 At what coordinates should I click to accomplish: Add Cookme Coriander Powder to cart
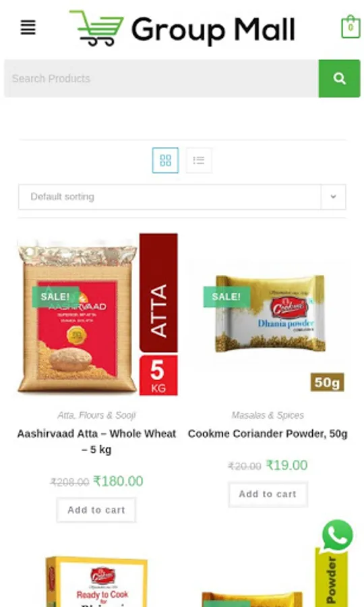[268, 494]
